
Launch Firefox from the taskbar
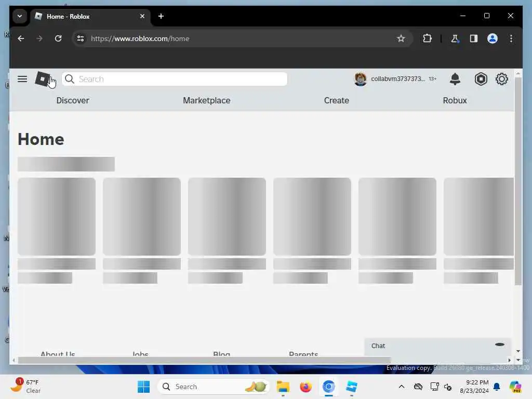click(305, 387)
